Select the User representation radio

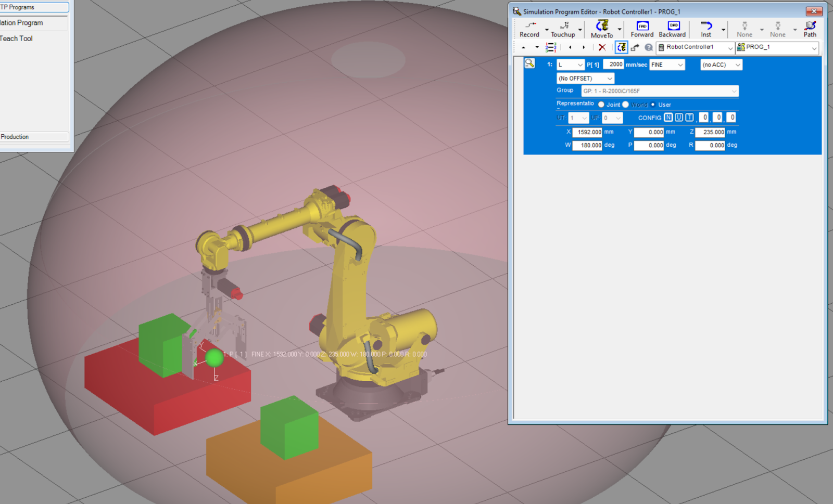point(653,105)
